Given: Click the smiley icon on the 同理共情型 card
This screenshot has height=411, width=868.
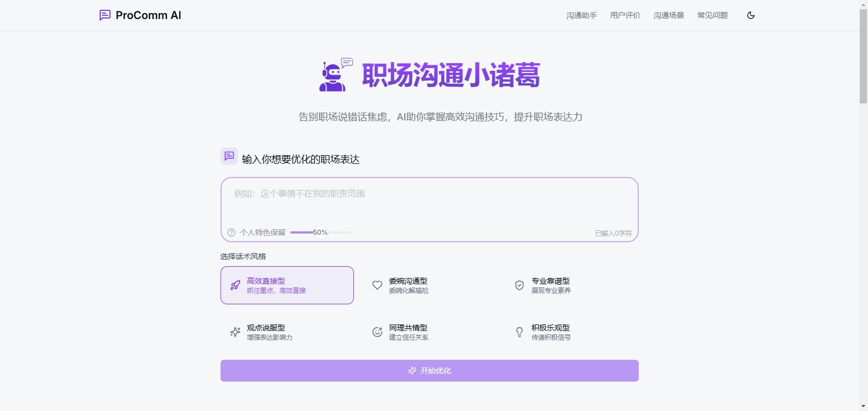Looking at the screenshot, I should pyautogui.click(x=377, y=332).
